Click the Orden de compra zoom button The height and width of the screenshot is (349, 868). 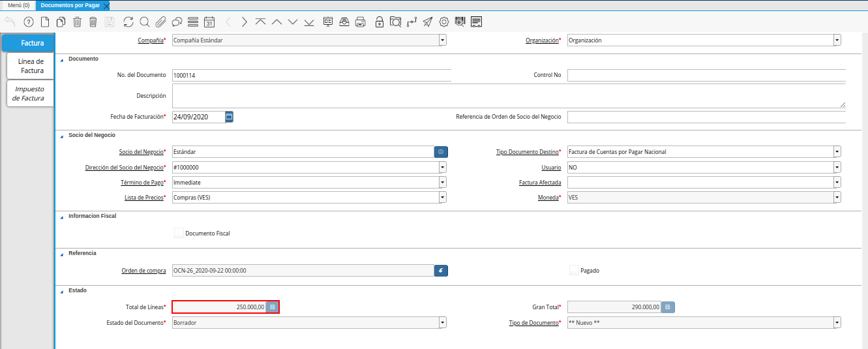(441, 270)
